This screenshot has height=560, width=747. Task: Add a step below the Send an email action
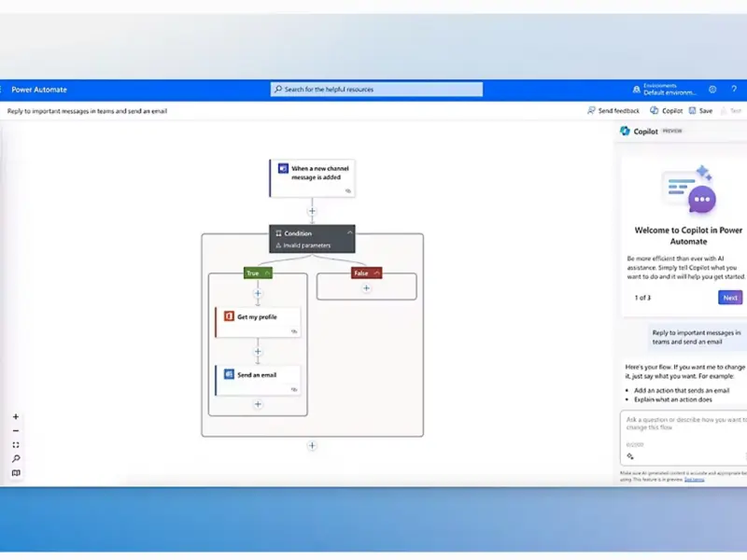pyautogui.click(x=258, y=404)
